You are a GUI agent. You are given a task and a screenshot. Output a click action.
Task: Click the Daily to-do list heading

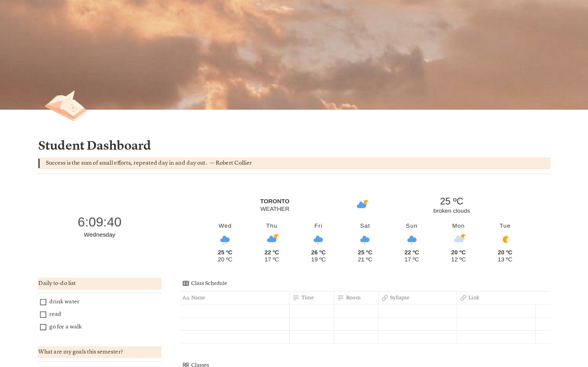pos(57,283)
